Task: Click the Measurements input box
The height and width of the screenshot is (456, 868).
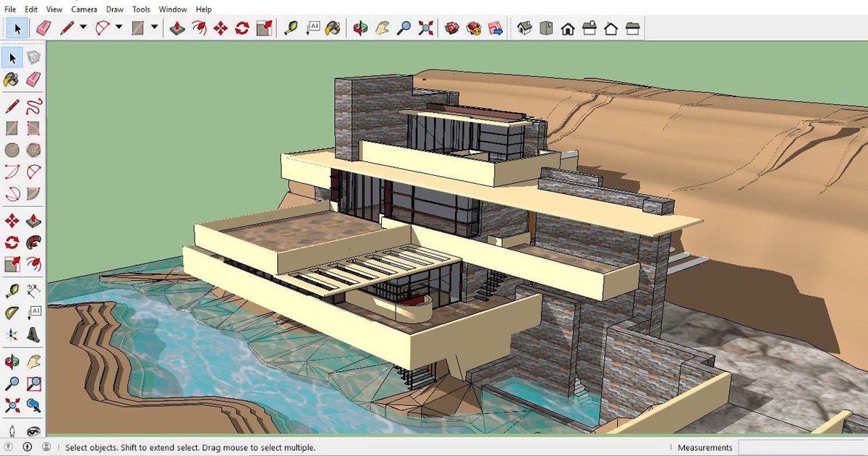Action: [x=801, y=447]
